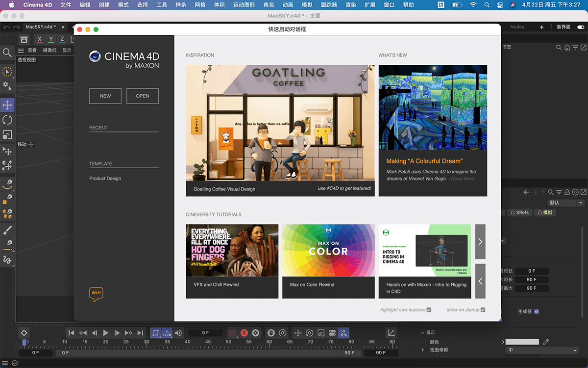Toggle the 新界面 switch
Viewport: 588px width, 368px height.
click(581, 27)
